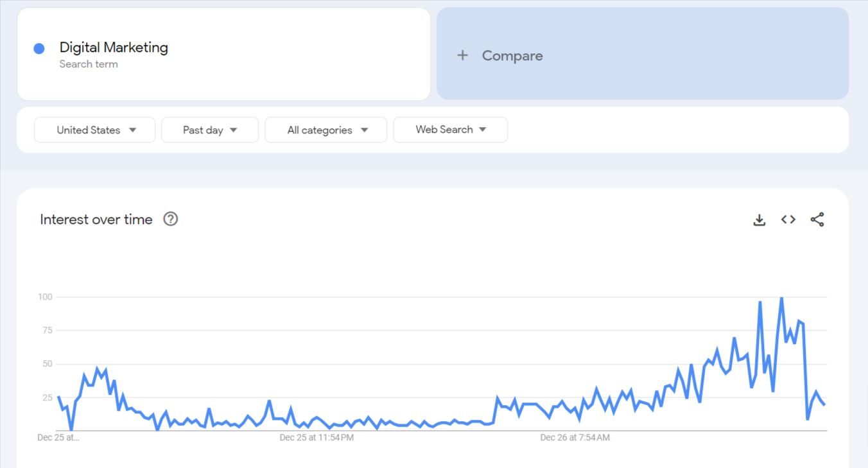Click the Dec 25 at 11:54 PM axis label
This screenshot has width=868, height=468.
(x=317, y=438)
